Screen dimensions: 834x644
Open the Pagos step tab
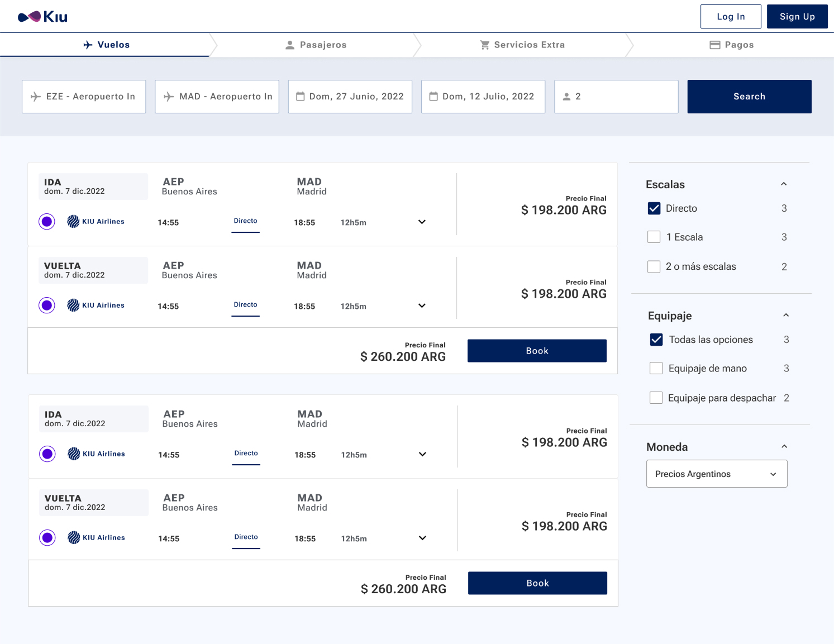coord(731,45)
